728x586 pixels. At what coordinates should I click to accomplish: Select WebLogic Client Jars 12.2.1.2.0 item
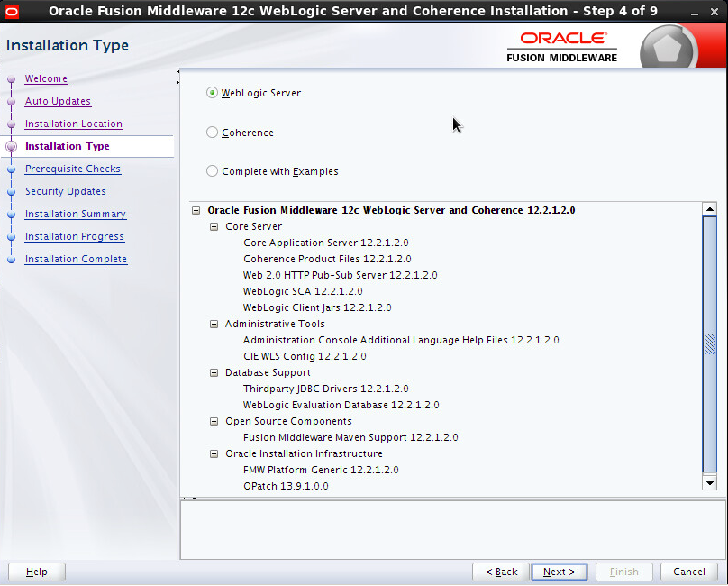pyautogui.click(x=317, y=307)
